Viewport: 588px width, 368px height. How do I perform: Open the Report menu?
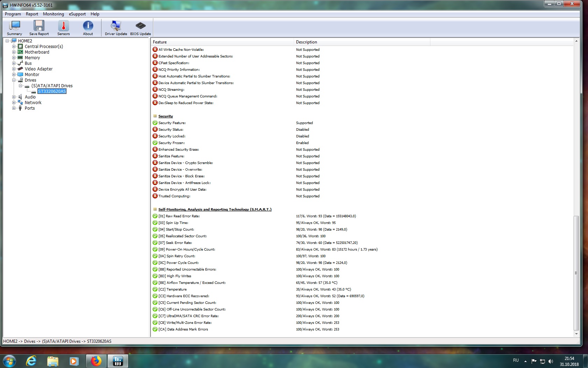32,14
